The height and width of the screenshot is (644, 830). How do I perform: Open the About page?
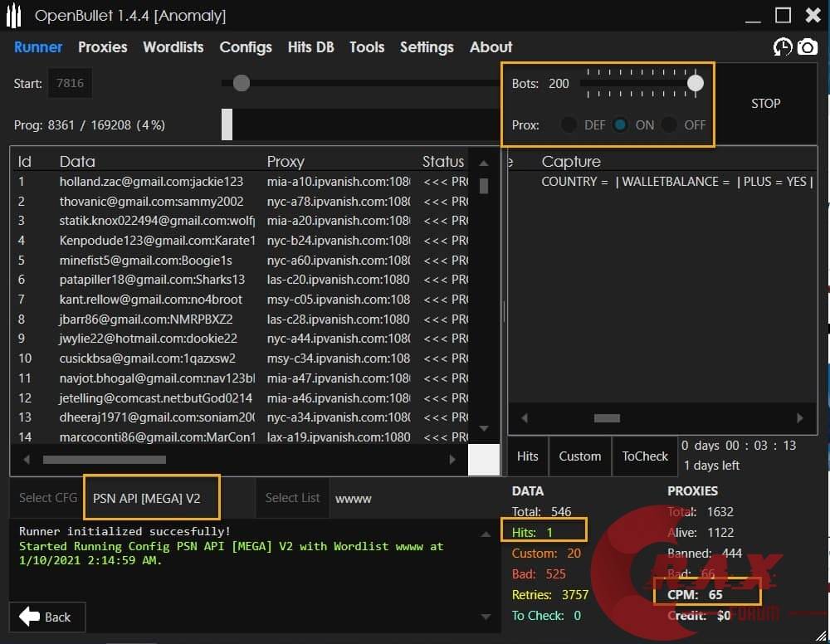[491, 47]
